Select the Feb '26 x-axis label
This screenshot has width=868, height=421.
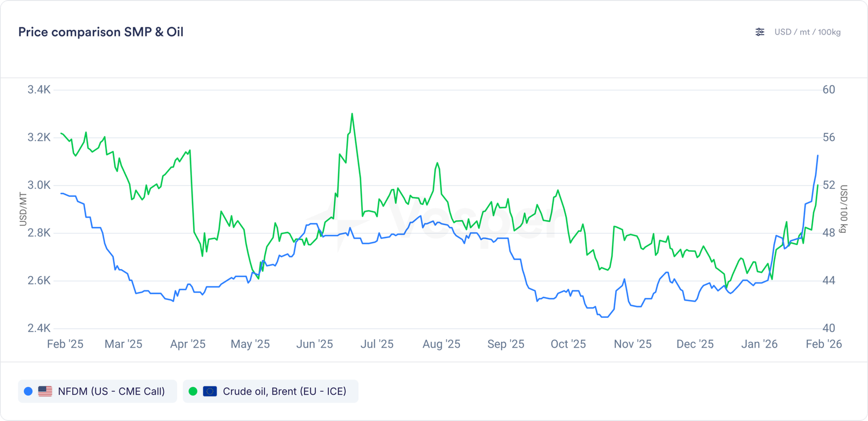coord(824,344)
